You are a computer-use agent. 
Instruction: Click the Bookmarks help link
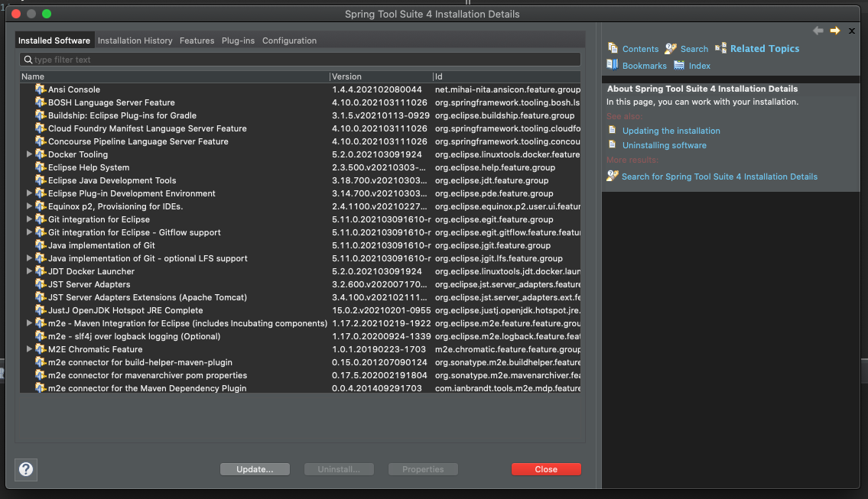[645, 65]
